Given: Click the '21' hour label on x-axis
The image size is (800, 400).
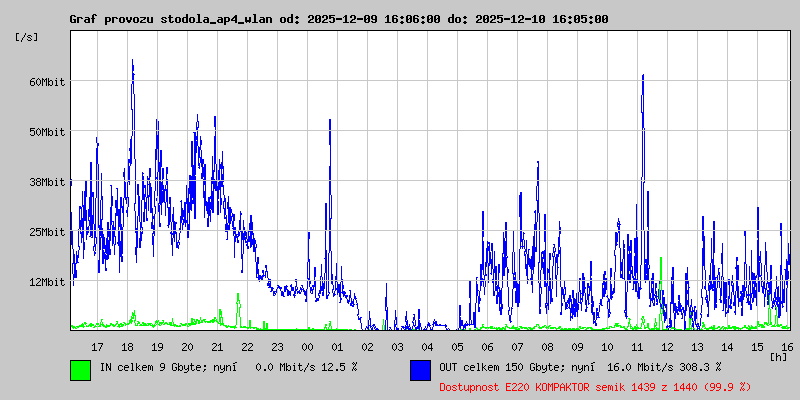Looking at the screenshot, I should click(x=217, y=347).
